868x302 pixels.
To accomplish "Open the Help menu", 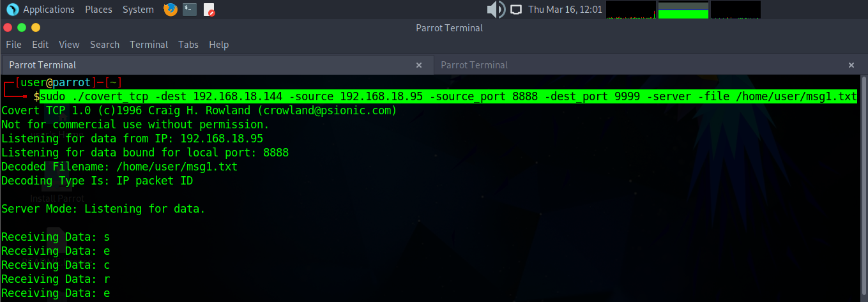I will click(218, 45).
